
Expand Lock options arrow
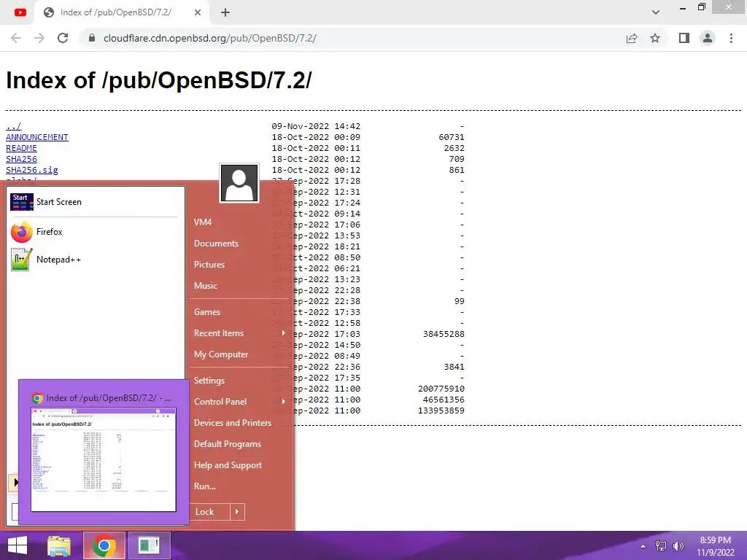tap(237, 512)
